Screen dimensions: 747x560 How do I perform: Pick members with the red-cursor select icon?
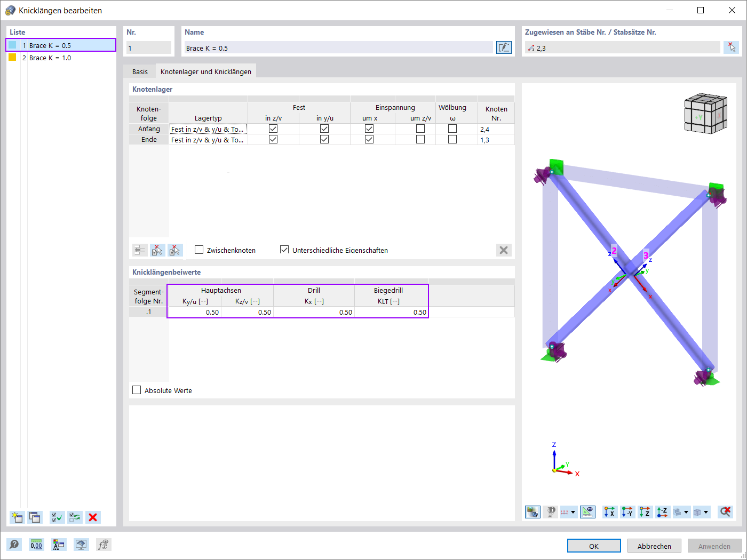(x=732, y=47)
